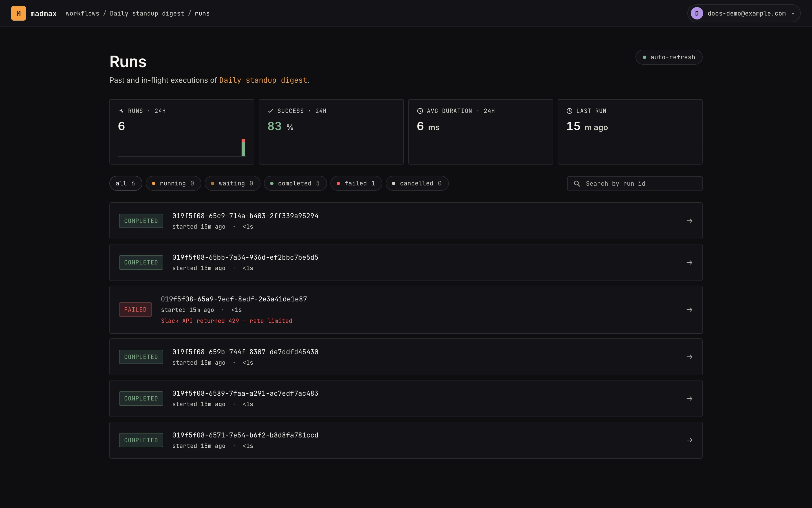Click the pulse icon in Runs 24H card
This screenshot has height=508, width=812.
pos(122,111)
